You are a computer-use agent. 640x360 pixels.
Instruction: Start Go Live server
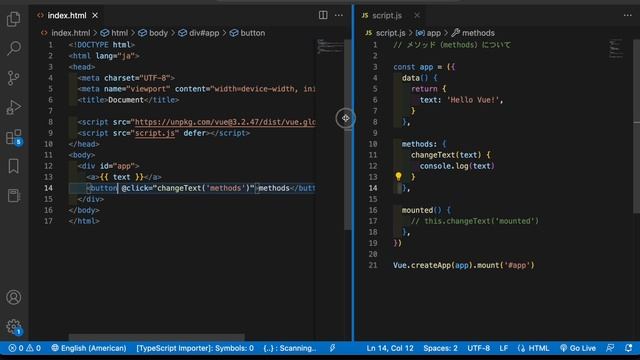pyautogui.click(x=578, y=348)
